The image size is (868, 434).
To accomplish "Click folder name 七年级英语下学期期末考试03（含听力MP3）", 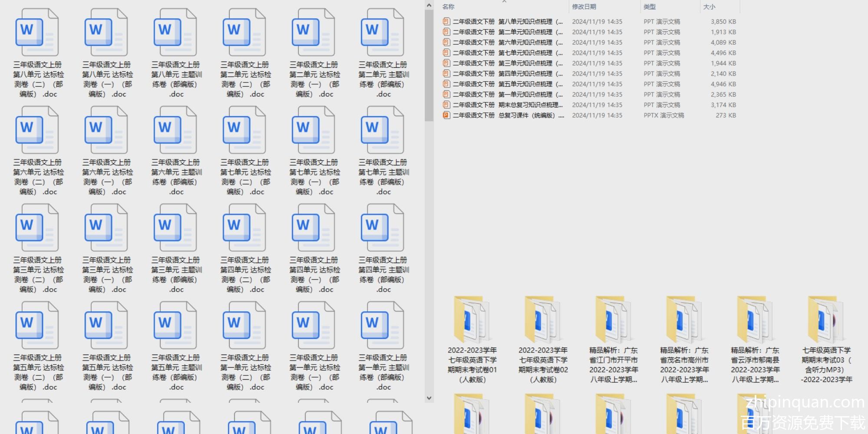I will tap(826, 365).
